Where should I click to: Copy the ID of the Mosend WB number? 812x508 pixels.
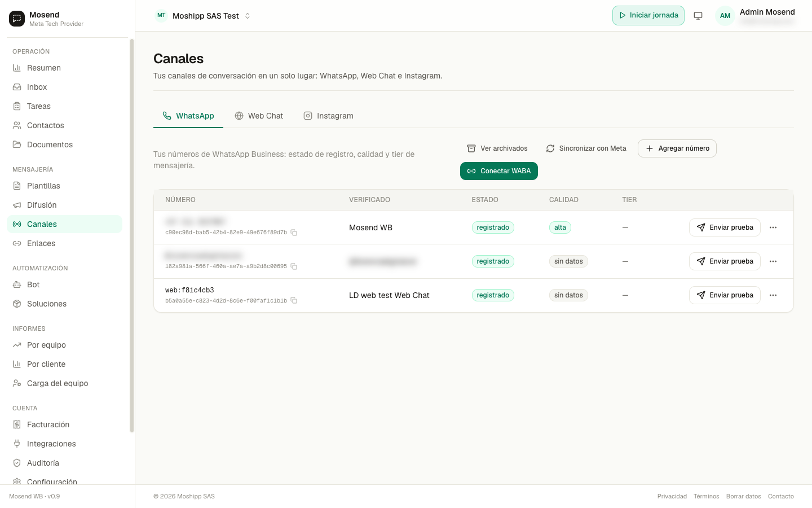pos(294,233)
